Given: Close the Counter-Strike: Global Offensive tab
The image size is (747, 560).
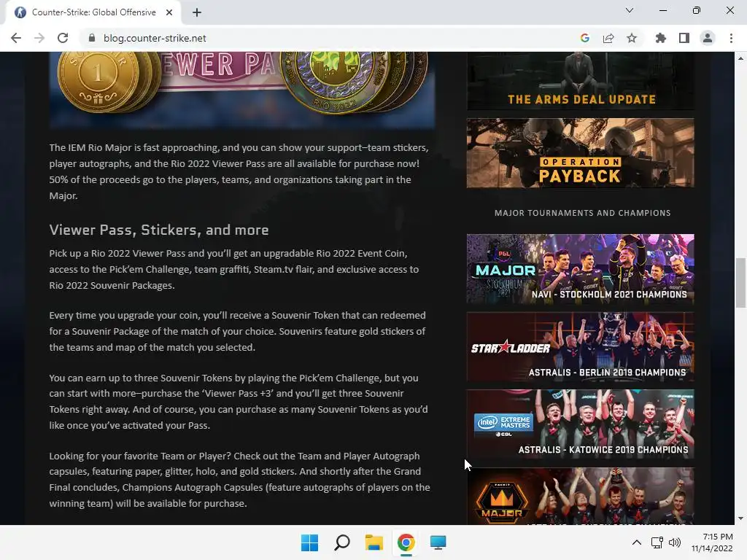Looking at the screenshot, I should pyautogui.click(x=169, y=12).
